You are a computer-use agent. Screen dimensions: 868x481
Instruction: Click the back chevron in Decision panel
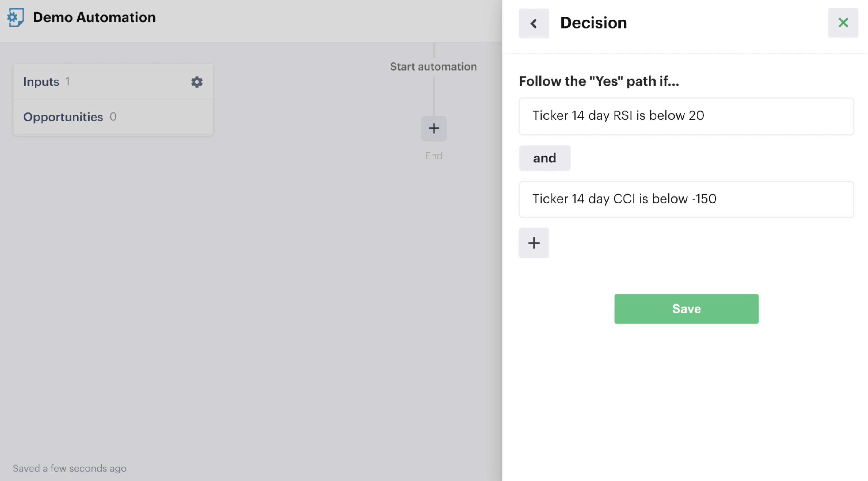[534, 23]
